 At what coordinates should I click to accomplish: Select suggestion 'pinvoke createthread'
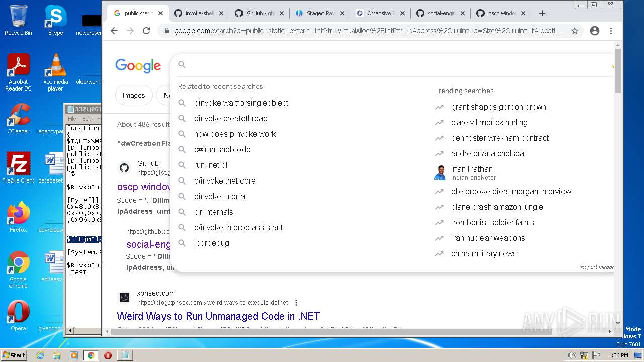click(230, 118)
